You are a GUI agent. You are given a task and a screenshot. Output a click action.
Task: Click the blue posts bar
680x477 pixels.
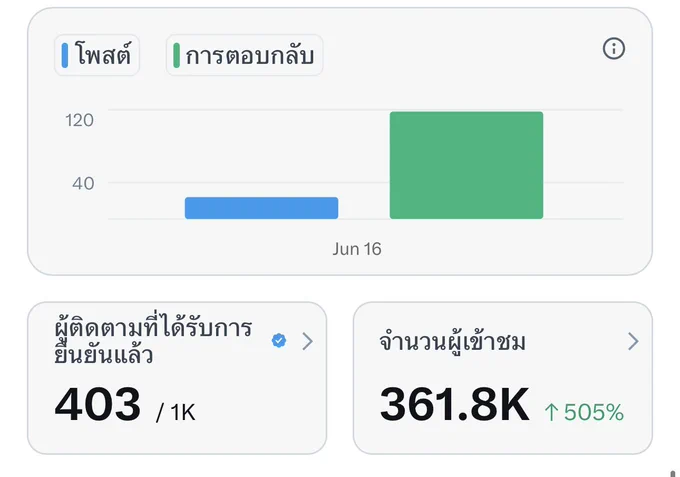click(x=262, y=208)
